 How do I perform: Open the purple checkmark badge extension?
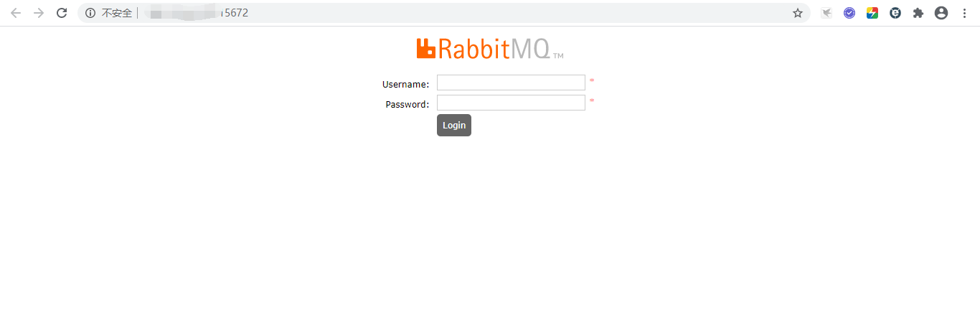pyautogui.click(x=849, y=13)
